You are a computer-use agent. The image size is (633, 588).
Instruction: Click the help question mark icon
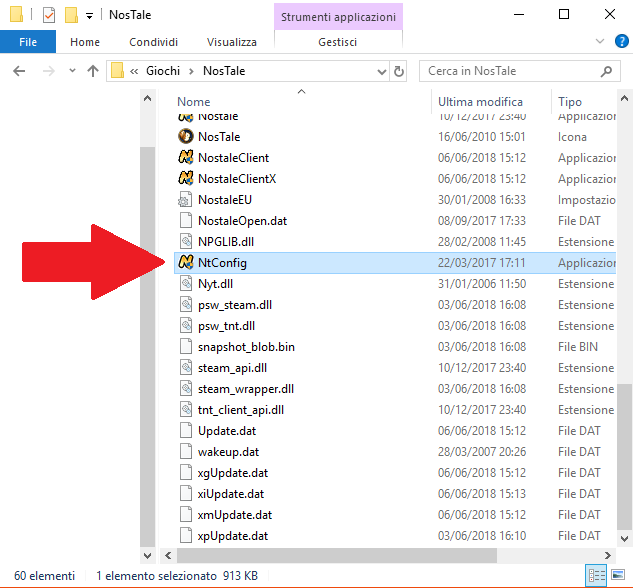tap(621, 41)
